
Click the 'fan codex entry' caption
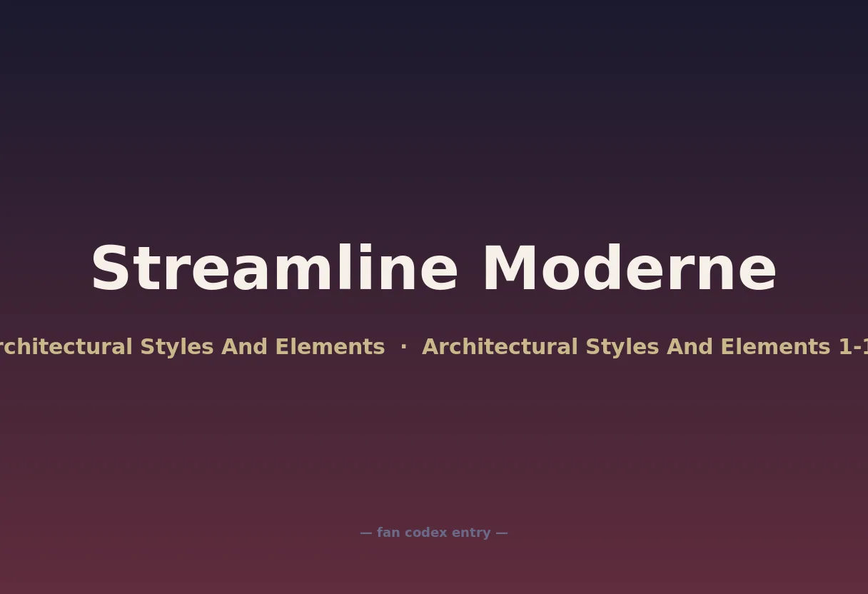tap(434, 533)
